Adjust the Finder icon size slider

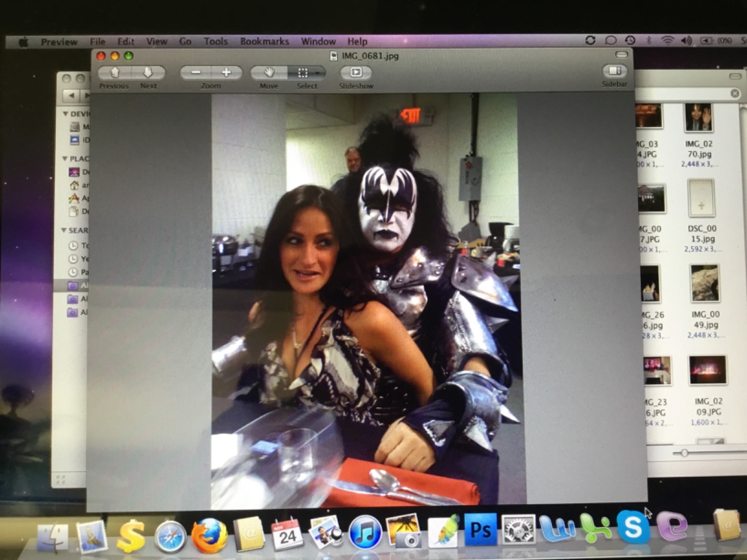pos(685,453)
